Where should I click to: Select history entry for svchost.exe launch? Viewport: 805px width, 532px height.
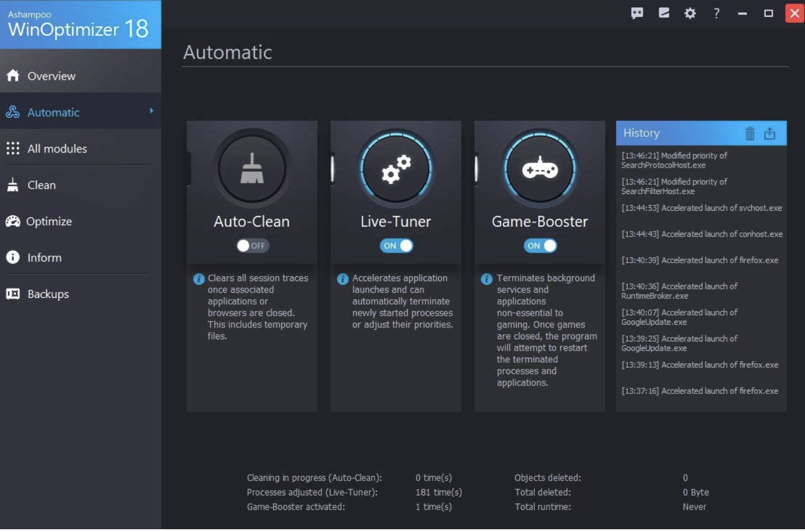(702, 208)
